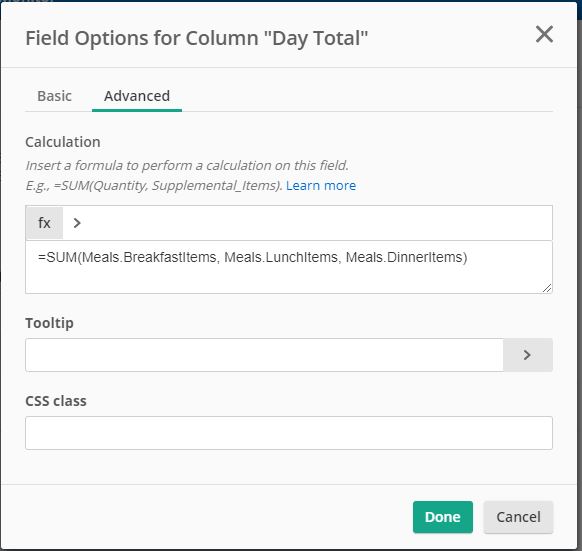Click the CSS class label

point(56,401)
